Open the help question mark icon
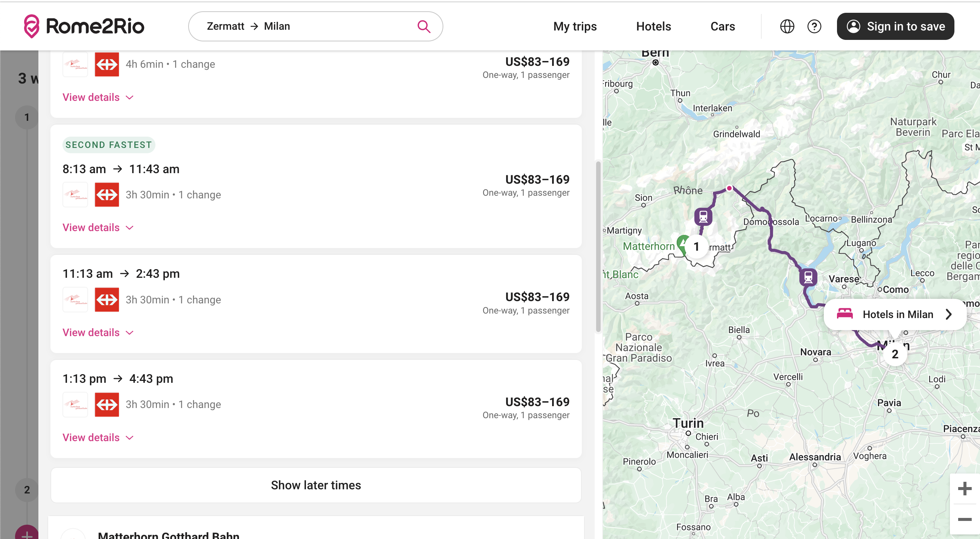This screenshot has height=539, width=980. click(x=814, y=26)
